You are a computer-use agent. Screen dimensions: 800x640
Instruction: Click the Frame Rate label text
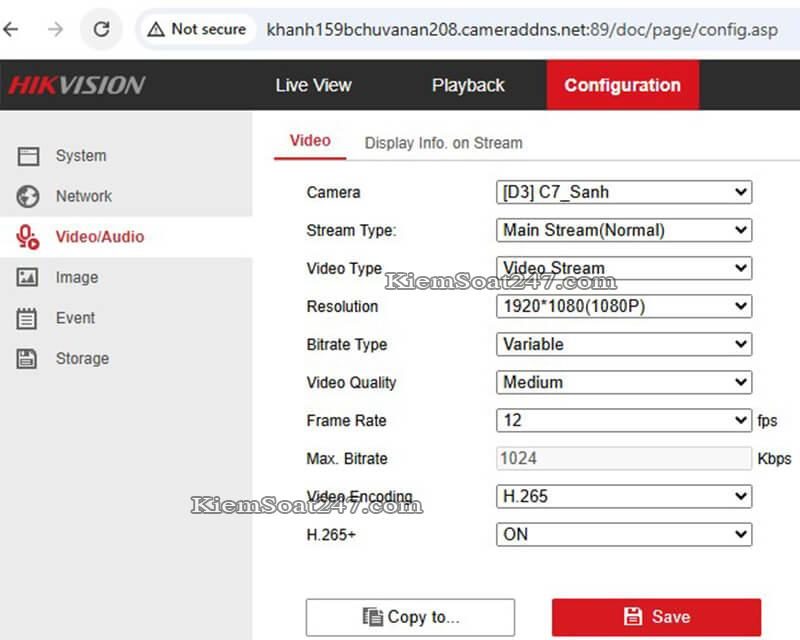[346, 421]
